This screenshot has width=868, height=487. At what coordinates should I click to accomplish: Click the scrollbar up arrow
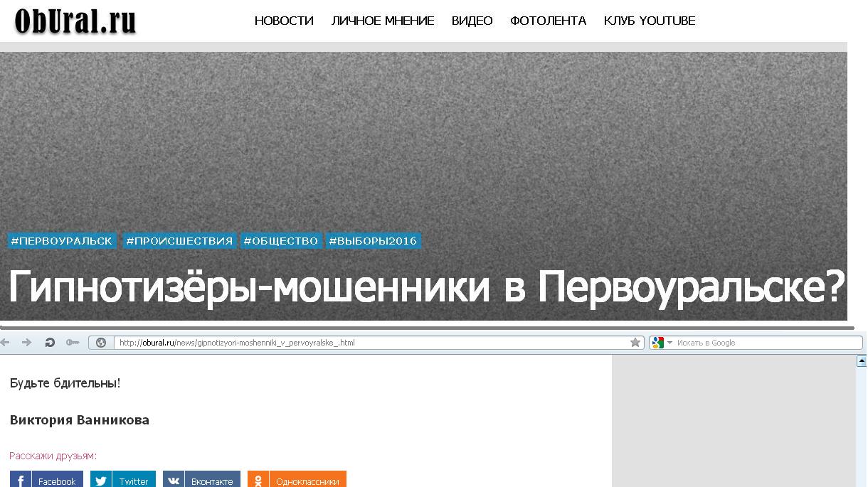click(x=861, y=361)
